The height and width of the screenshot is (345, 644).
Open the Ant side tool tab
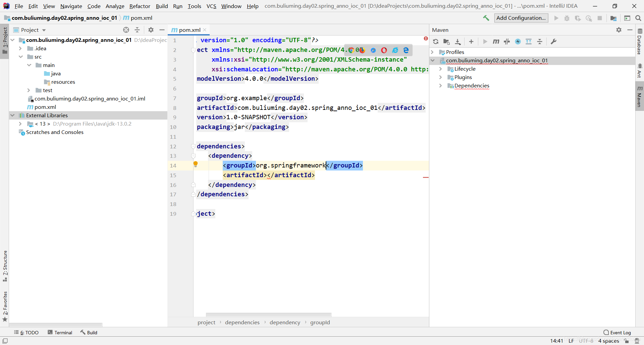tap(639, 70)
